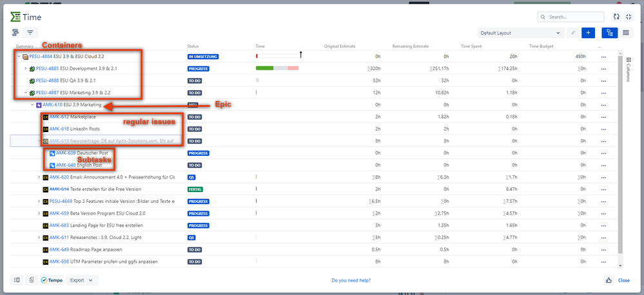
Task: Click the ∑251.17h Remaining Estimate cell
Action: pos(440,68)
